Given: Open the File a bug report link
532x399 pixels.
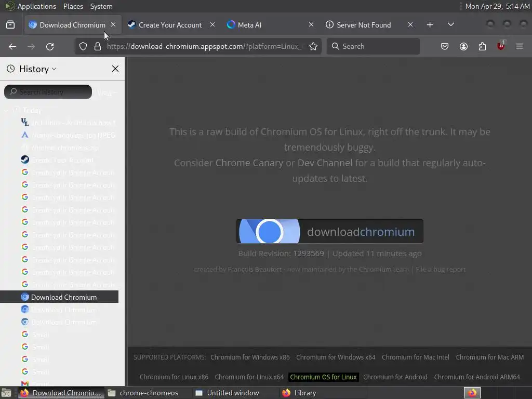Looking at the screenshot, I should (x=441, y=270).
